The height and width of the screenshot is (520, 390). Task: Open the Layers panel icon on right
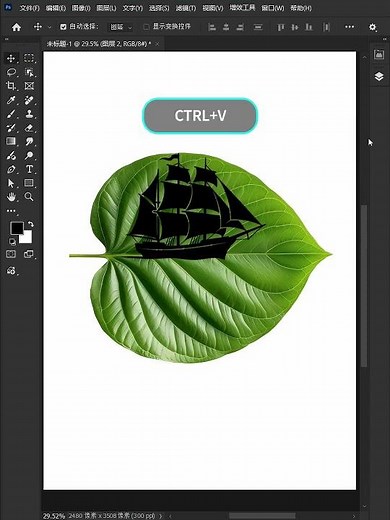pos(379,76)
